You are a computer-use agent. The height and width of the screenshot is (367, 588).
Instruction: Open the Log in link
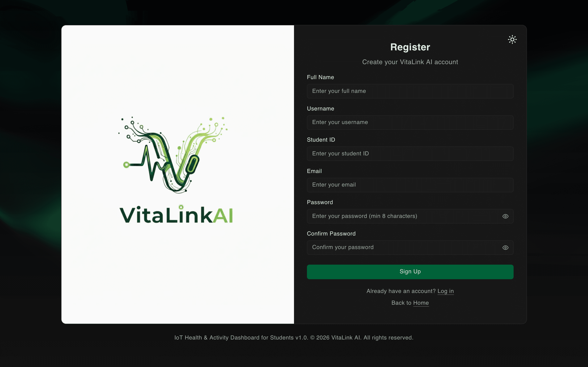[445, 291]
